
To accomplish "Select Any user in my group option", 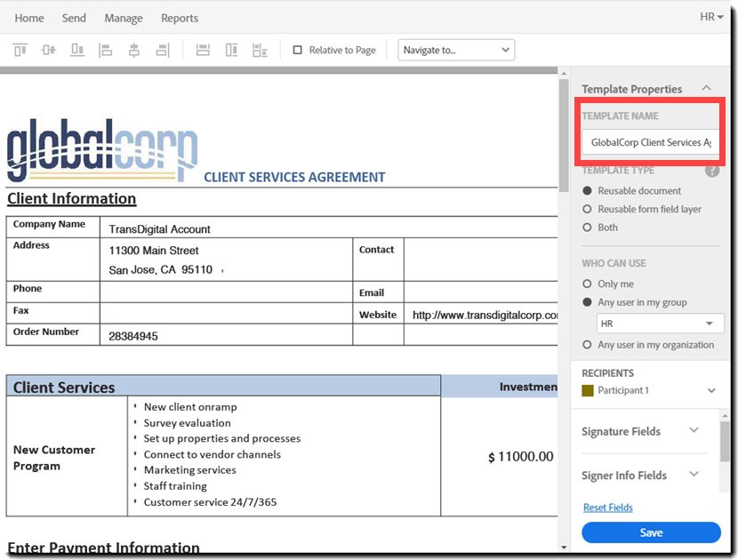I will [587, 302].
